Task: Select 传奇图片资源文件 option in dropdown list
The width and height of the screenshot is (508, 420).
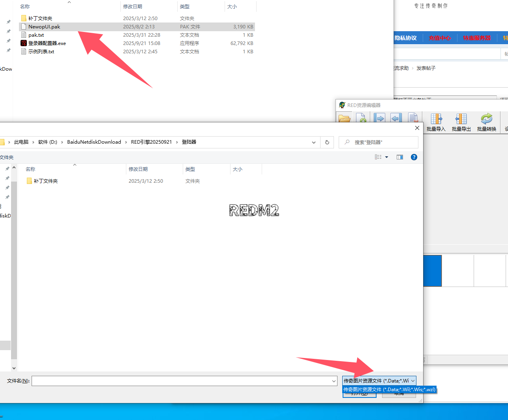Action: click(389, 390)
